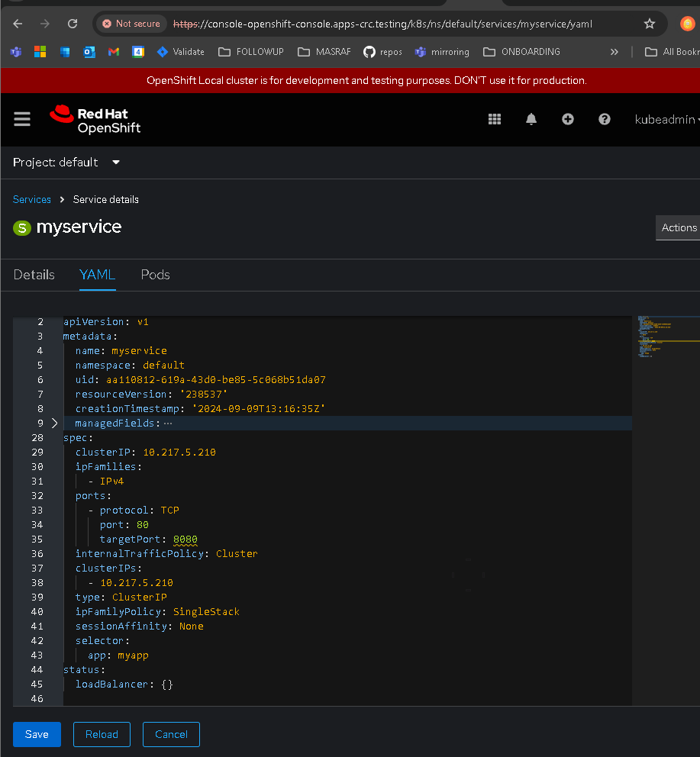This screenshot has height=757, width=700.
Task: Click the protocol value TCP
Action: 170,511
